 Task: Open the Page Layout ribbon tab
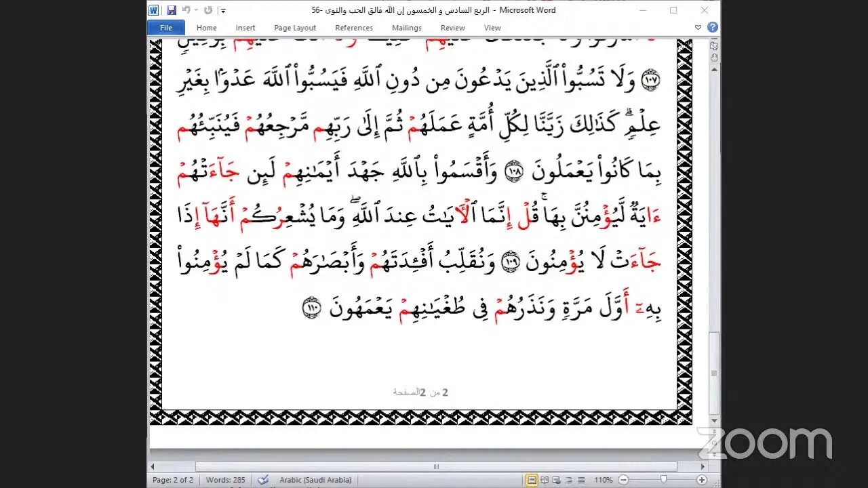coord(295,28)
